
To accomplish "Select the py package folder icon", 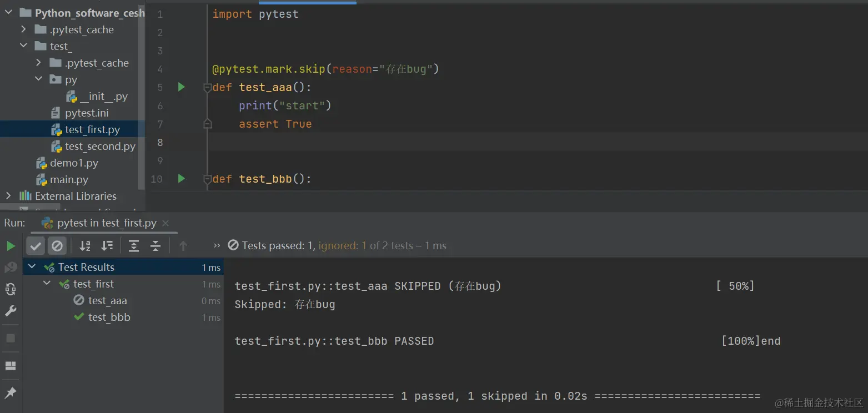I will point(56,79).
